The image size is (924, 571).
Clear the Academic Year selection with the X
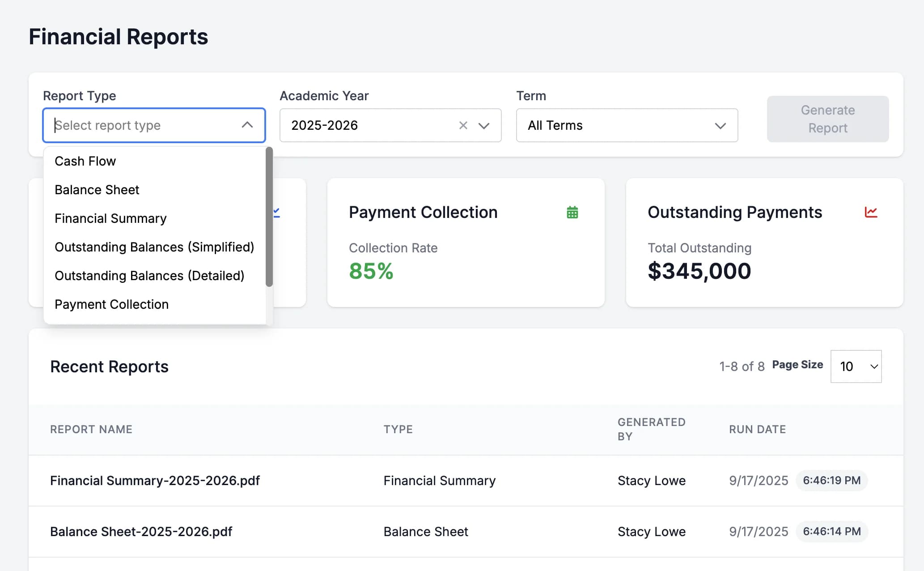(x=463, y=125)
